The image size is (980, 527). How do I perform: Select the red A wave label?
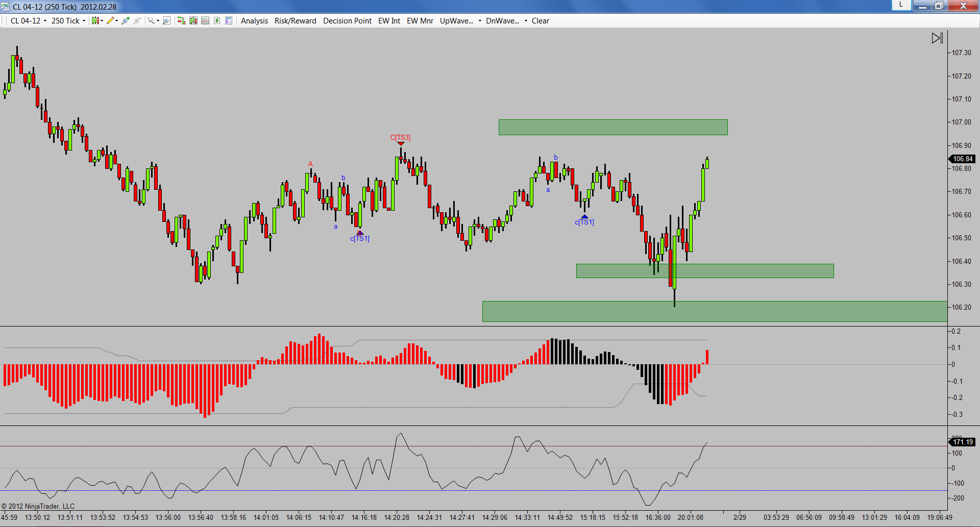(x=310, y=164)
